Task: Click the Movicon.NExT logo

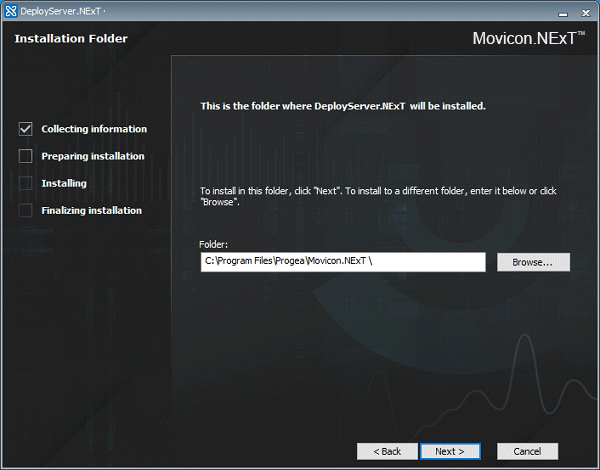Action: pos(528,38)
